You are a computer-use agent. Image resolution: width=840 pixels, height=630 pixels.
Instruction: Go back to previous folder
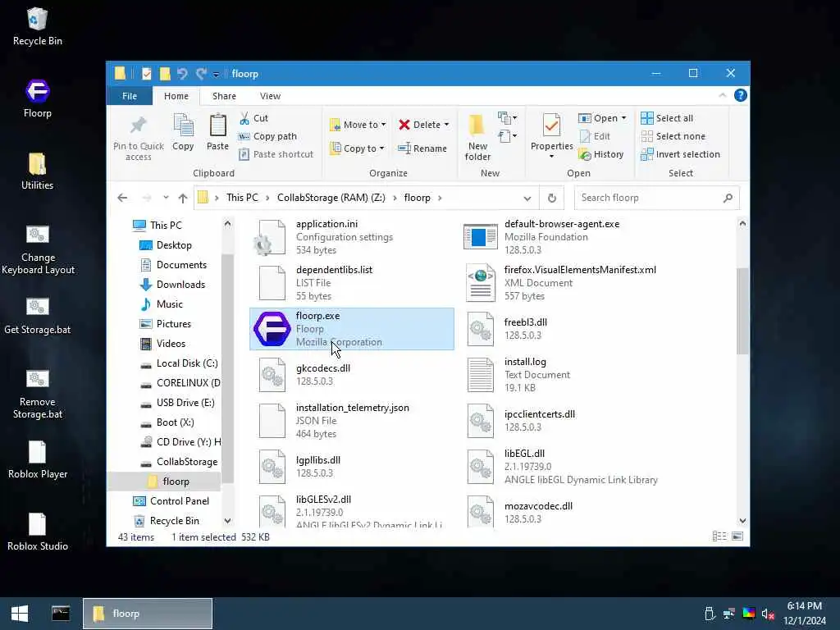[x=123, y=199]
